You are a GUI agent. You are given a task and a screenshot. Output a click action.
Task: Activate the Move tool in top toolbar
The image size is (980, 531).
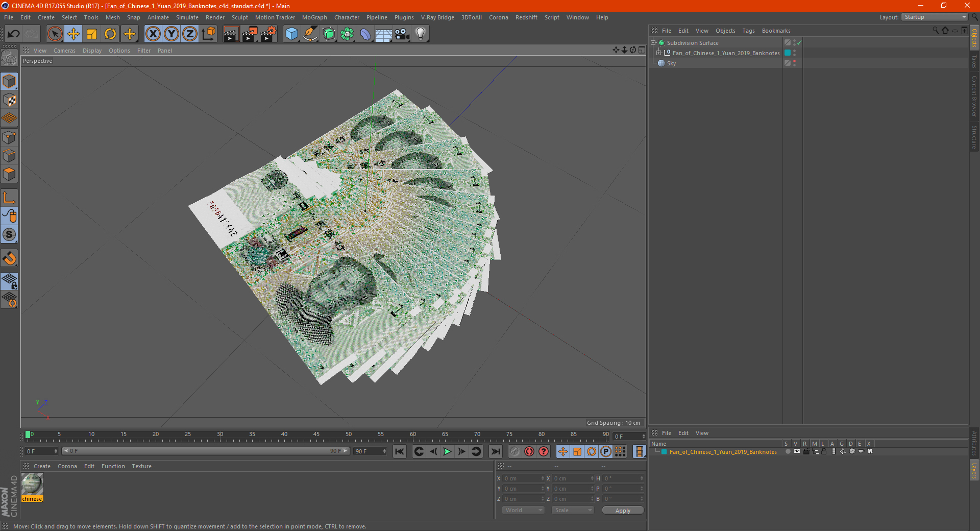(73, 34)
